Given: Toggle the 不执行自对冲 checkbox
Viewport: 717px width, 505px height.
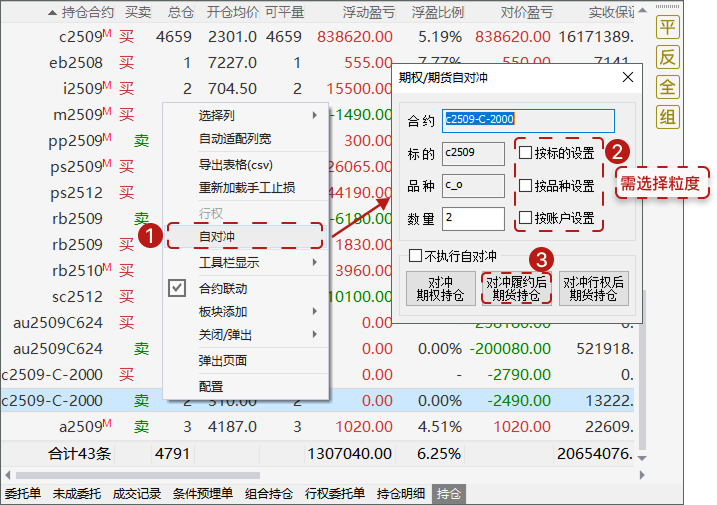Looking at the screenshot, I should click(416, 256).
